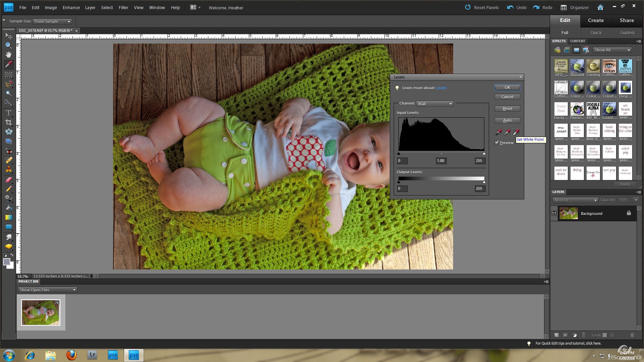Click Cancel in the Levels dialog
The width and height of the screenshot is (644, 362).
(x=507, y=97)
